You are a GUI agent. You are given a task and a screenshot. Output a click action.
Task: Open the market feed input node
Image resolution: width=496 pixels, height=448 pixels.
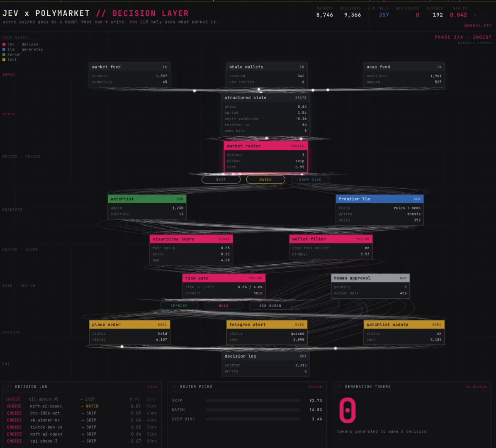point(130,75)
